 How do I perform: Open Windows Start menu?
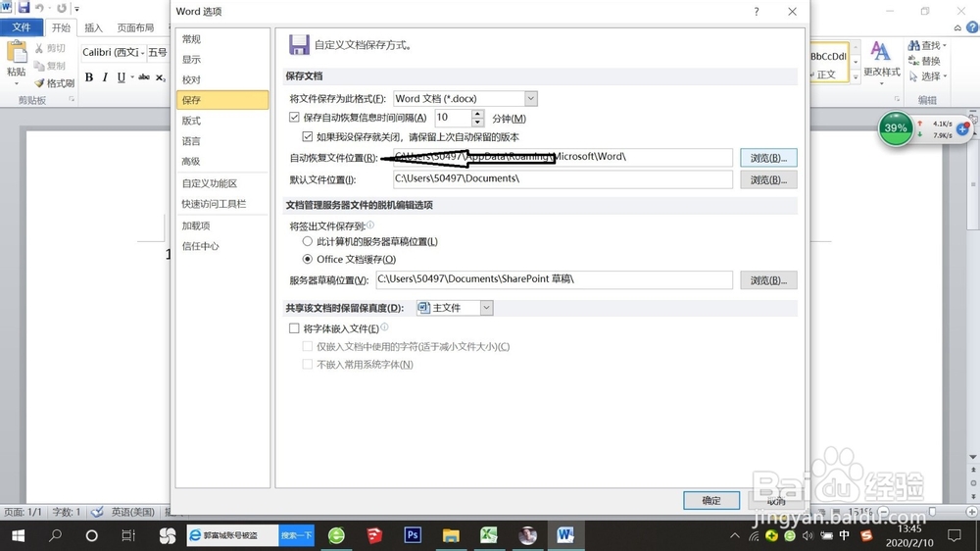tap(18, 535)
